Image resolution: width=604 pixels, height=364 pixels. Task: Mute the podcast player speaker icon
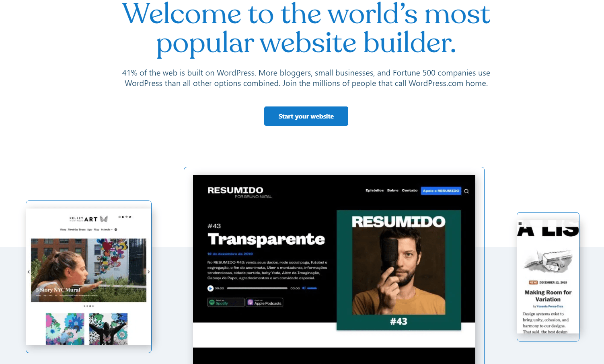pos(304,288)
